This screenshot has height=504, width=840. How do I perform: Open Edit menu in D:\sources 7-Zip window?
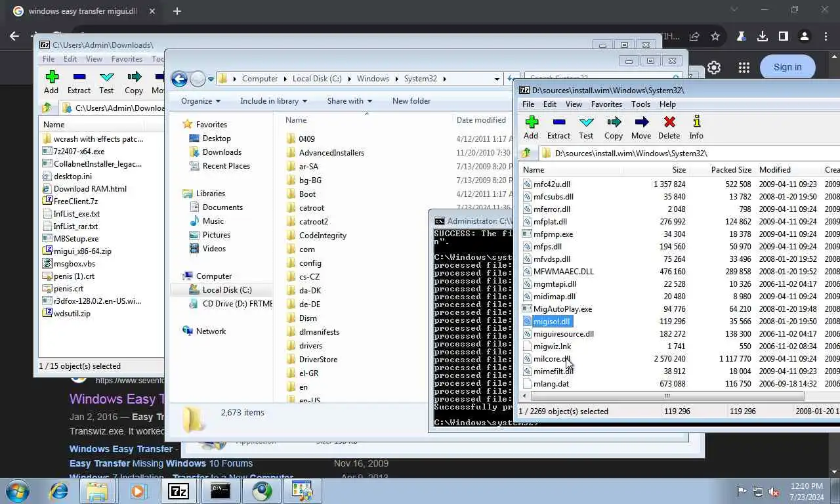(x=550, y=104)
